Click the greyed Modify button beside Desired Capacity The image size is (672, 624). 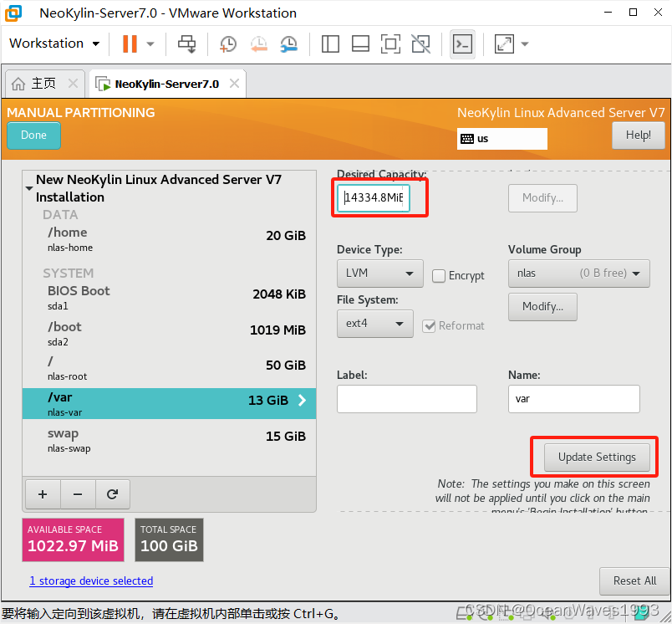pos(542,197)
